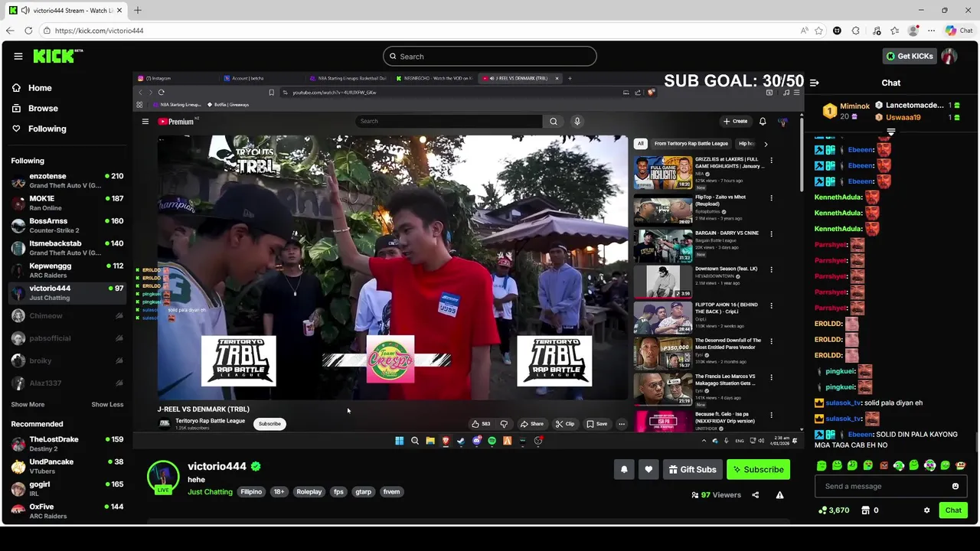The width and height of the screenshot is (980, 551).
Task: Open leaderboard expand icon under Miminok
Action: [x=890, y=132]
